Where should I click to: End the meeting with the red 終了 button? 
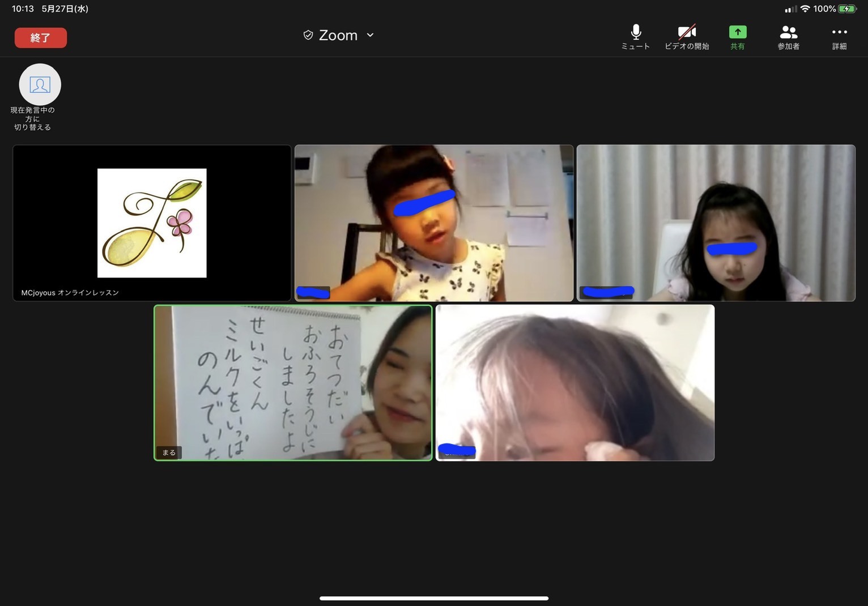pos(41,38)
